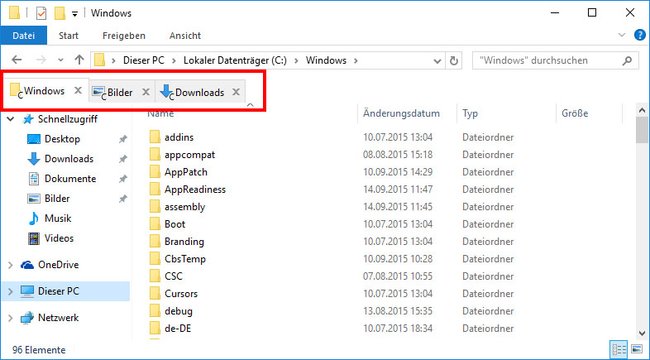Screen dimensions: 650x360
Task: Switch to large icons view in status bar
Action: 636,350
